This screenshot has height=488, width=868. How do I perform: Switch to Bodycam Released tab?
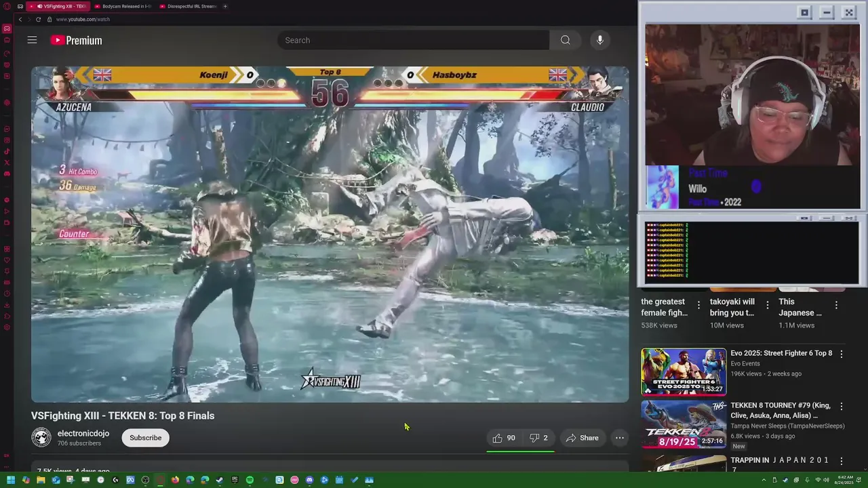pos(123,6)
